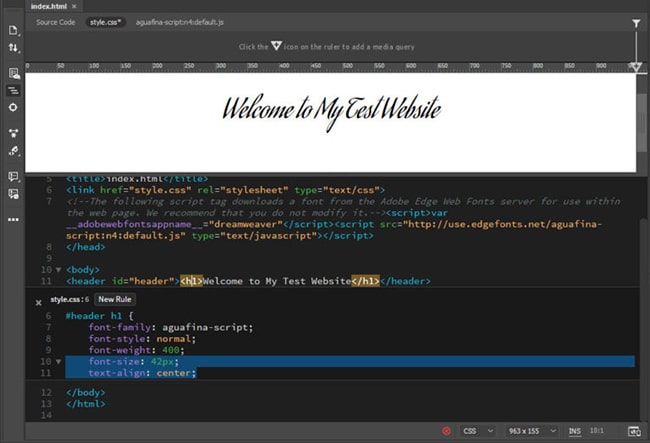Select the Inspect target icon in sidebar

tap(13, 107)
